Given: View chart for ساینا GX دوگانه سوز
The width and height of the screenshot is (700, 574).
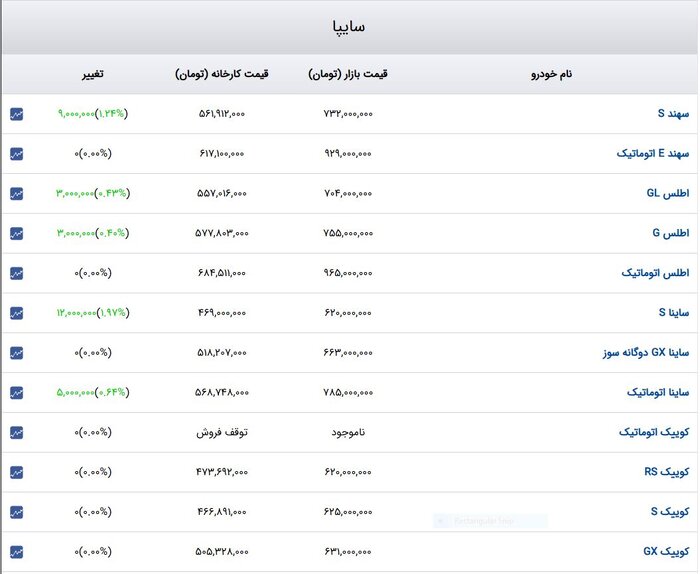Looking at the screenshot, I should coord(16,353).
